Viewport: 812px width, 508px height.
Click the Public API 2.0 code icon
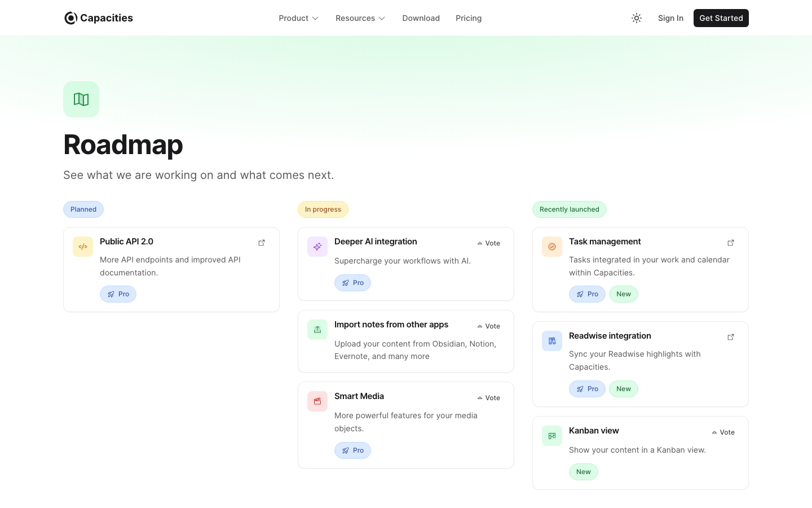[x=83, y=247]
